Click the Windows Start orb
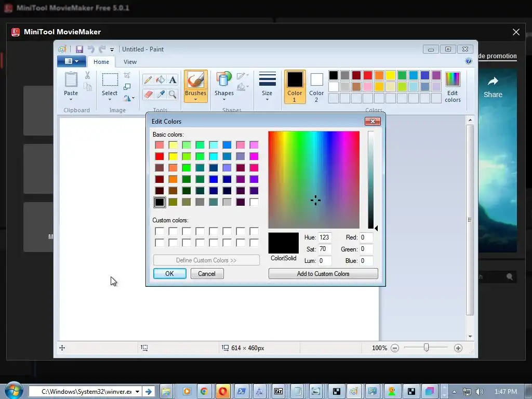Viewport: 532px width, 399px height. click(x=14, y=391)
